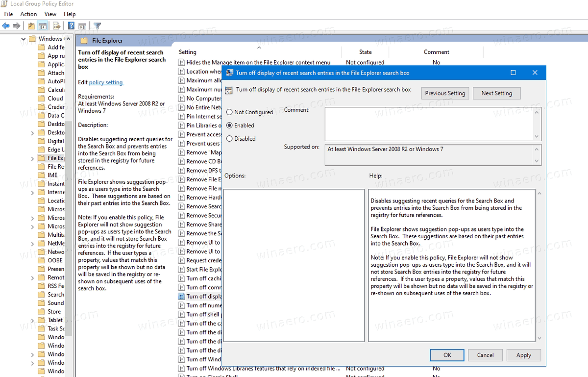This screenshot has width=588, height=377.
Task: Open the Action menu
Action: click(28, 14)
